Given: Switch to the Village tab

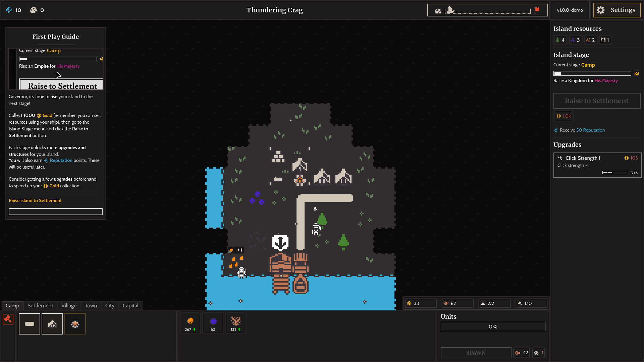Looking at the screenshot, I should (x=69, y=306).
